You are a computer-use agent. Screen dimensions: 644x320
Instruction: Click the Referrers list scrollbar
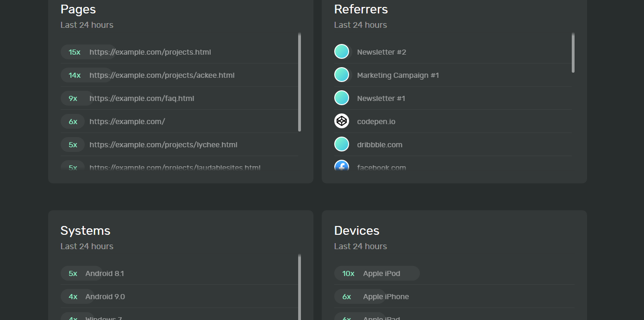(x=573, y=53)
